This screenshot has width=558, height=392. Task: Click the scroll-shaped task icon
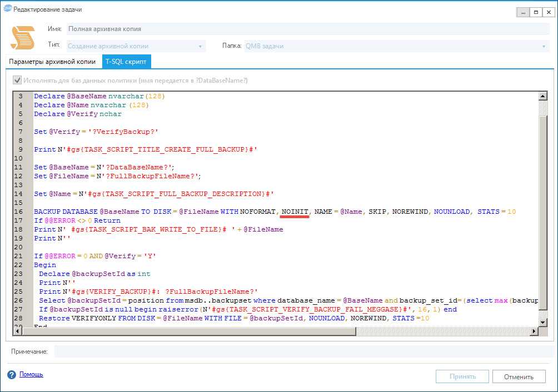pyautogui.click(x=23, y=38)
